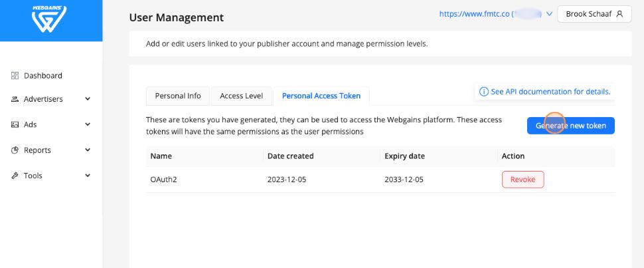This screenshot has height=268, width=644.
Task: Click the 'These are tokens you have generated' paragraph
Action: coord(324,126)
